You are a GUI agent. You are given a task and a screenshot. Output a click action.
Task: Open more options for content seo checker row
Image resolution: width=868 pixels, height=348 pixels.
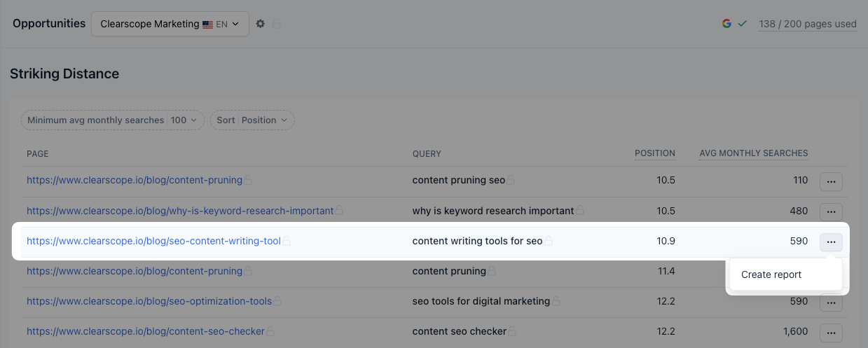point(831,332)
